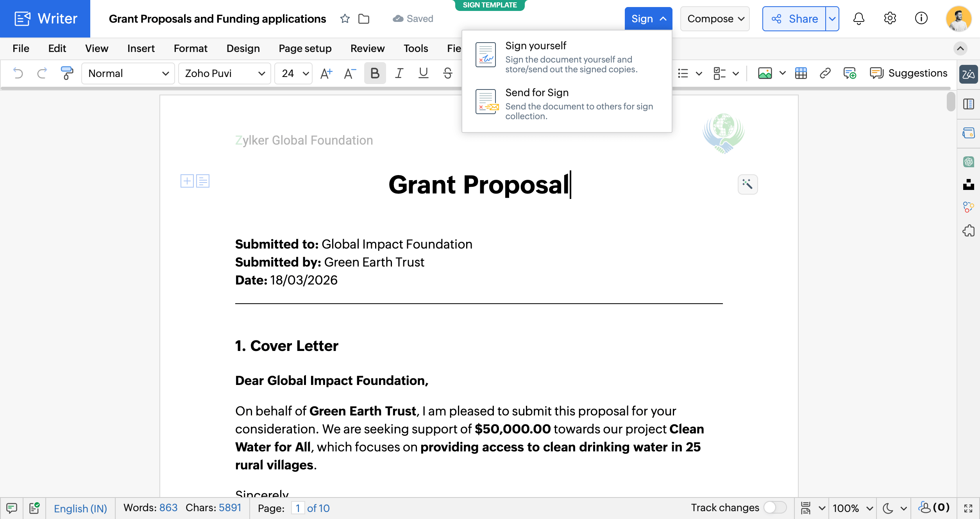Image resolution: width=980 pixels, height=519 pixels.
Task: Click the Sign button
Action: 648,19
